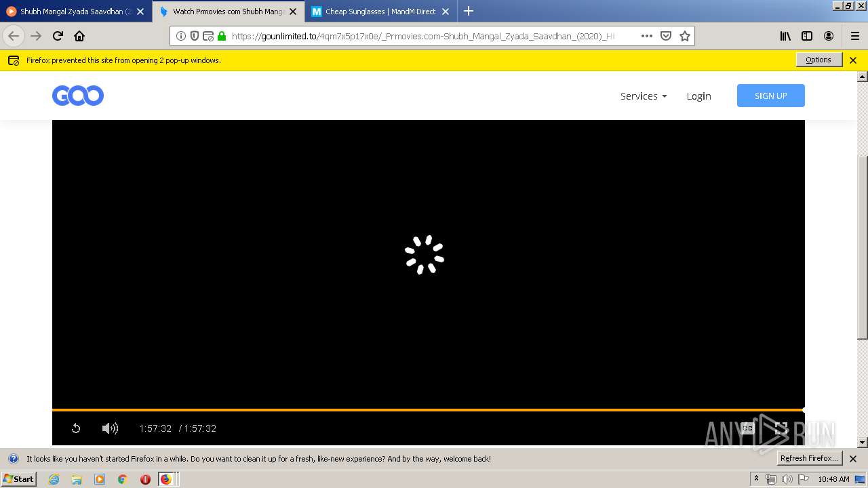Click the Options button on pop-up bar
Image resolution: width=868 pixels, height=488 pixels.
click(819, 60)
